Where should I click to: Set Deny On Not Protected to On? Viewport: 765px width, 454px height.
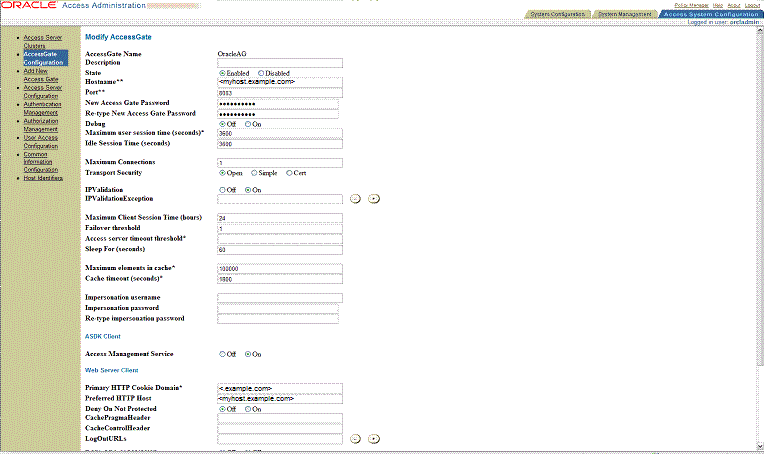click(248, 409)
